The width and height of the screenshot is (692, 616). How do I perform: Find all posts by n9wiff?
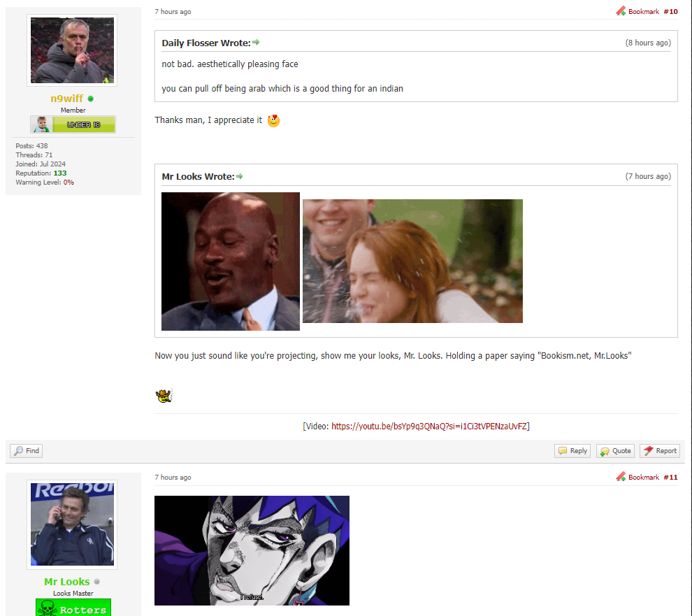[27, 451]
